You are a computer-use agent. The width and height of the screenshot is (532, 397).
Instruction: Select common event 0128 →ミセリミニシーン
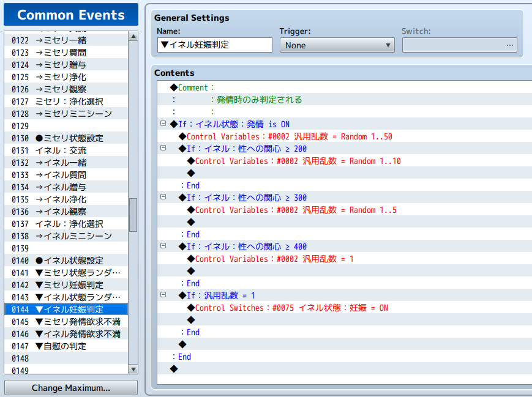click(66, 114)
